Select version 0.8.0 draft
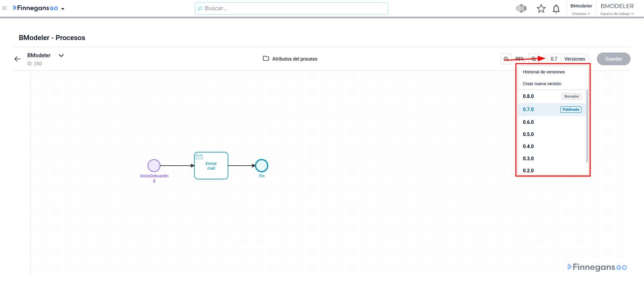The image size is (644, 305). click(552, 96)
